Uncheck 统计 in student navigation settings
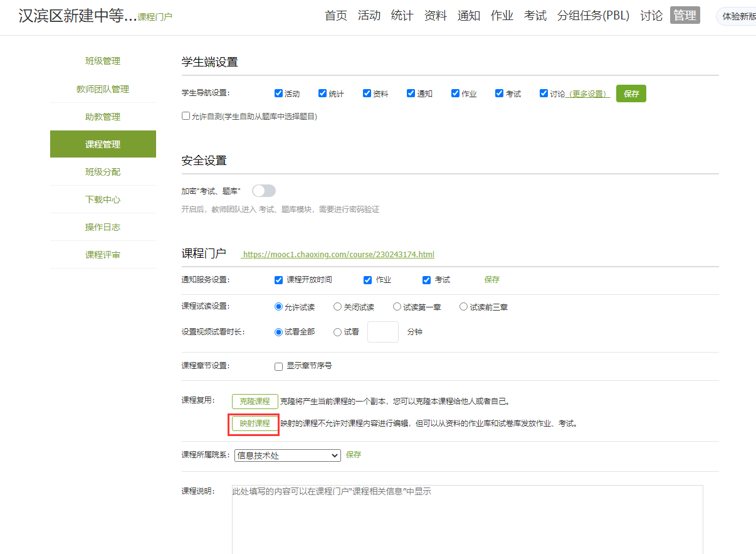756x554 pixels. pyautogui.click(x=323, y=93)
